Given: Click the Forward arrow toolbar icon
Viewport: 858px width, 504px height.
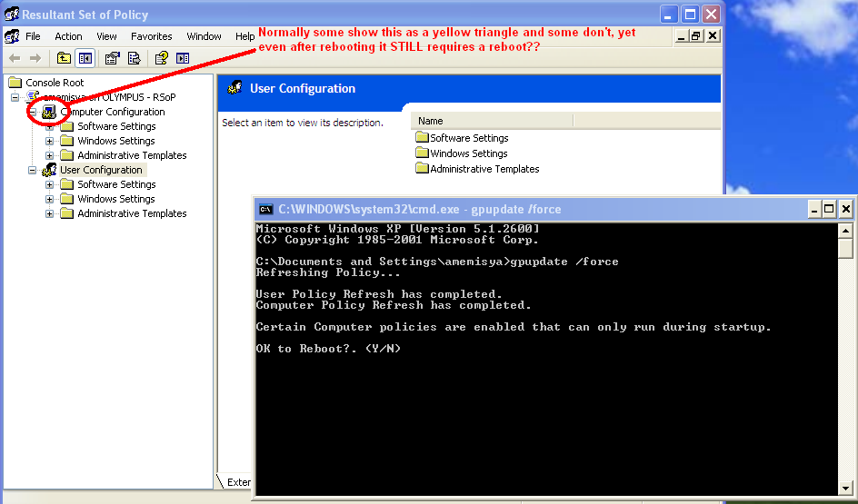Looking at the screenshot, I should pos(35,58).
